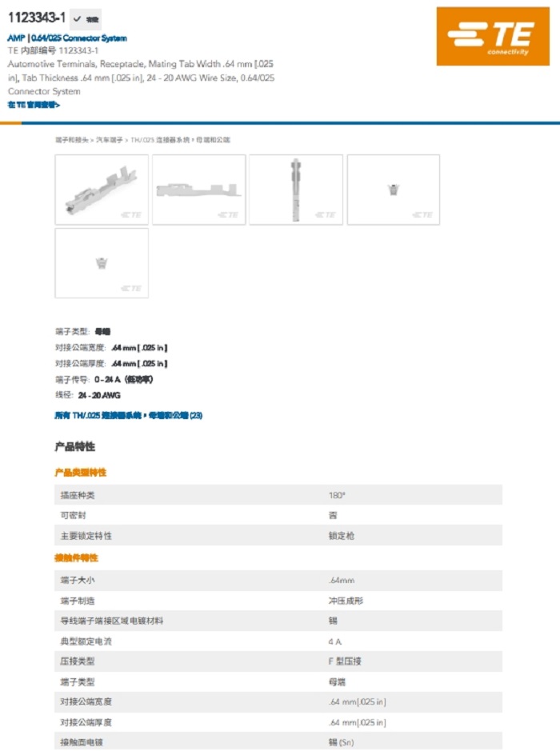560x751 pixels.
Task: Click the 接触件特性 orange subheading
Action: pos(76,557)
